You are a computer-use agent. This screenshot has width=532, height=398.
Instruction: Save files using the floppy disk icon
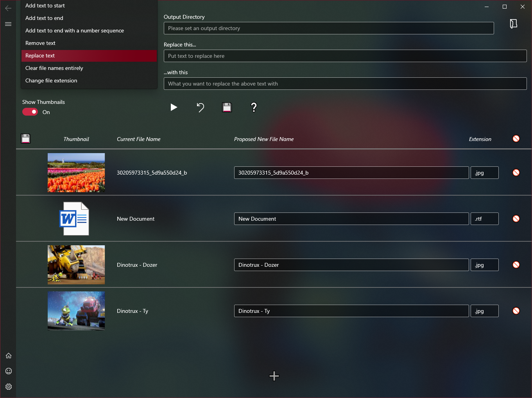coord(227,107)
